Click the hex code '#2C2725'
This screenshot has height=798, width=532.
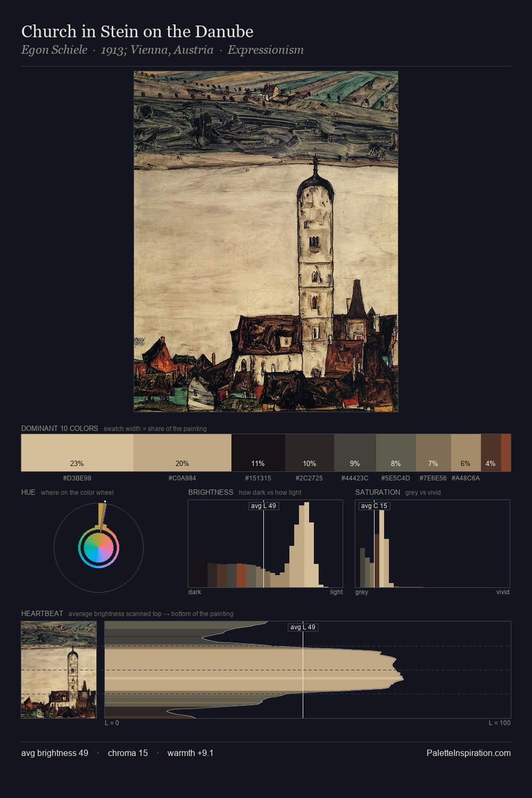[x=310, y=478]
